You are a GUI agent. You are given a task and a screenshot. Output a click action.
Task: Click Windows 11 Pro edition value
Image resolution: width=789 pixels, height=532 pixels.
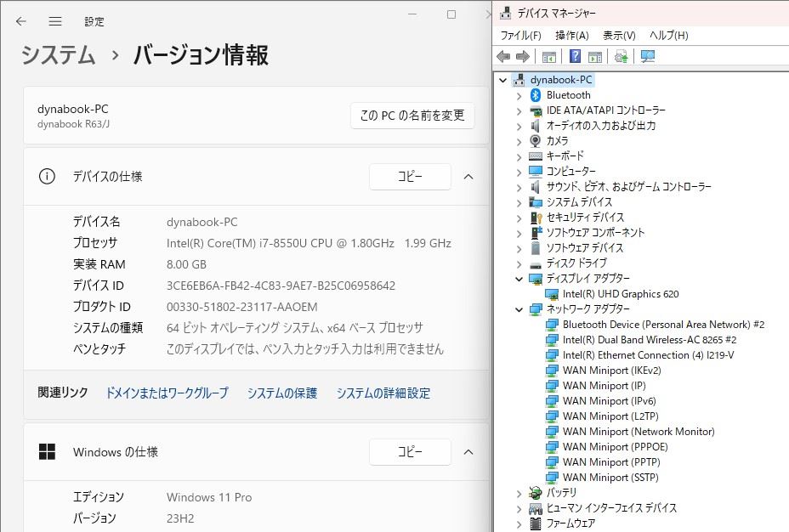coord(209,497)
